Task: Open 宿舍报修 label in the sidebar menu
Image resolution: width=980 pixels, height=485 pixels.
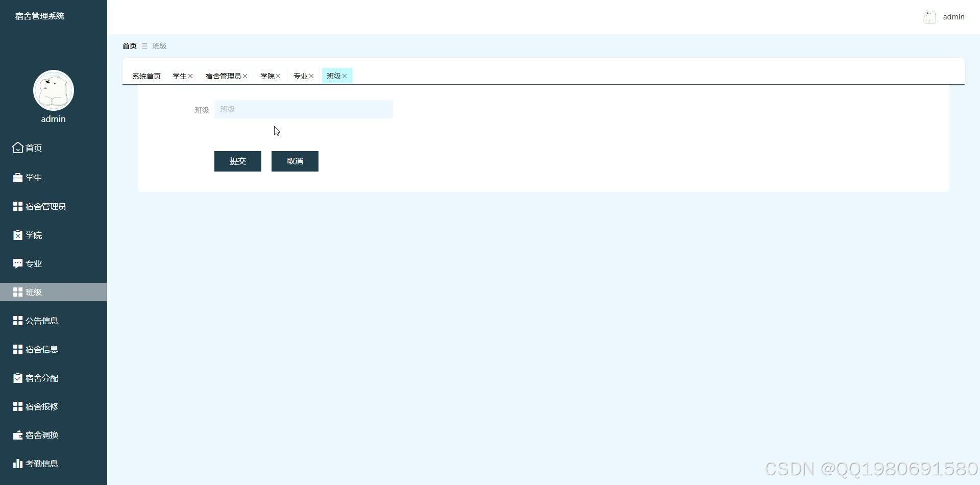Action: pos(42,406)
